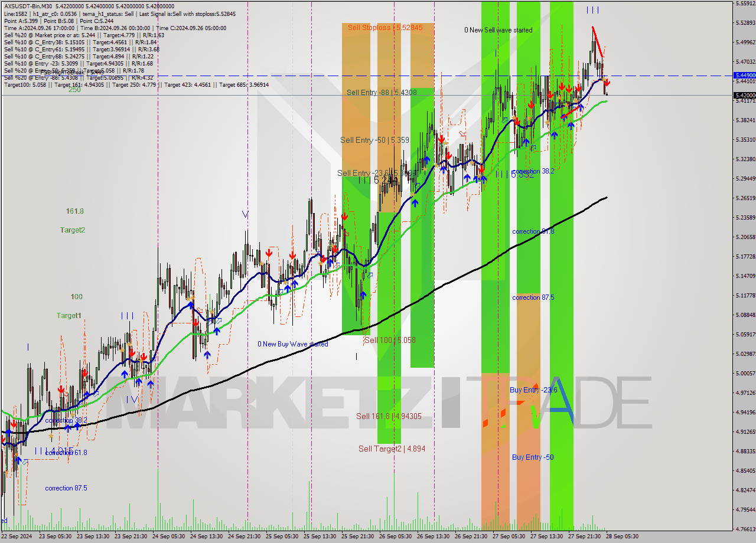This screenshot has width=756, height=543.
Task: Click the AXSUSDT-Bin,M30 chart title line
Action: click(x=89, y=6)
